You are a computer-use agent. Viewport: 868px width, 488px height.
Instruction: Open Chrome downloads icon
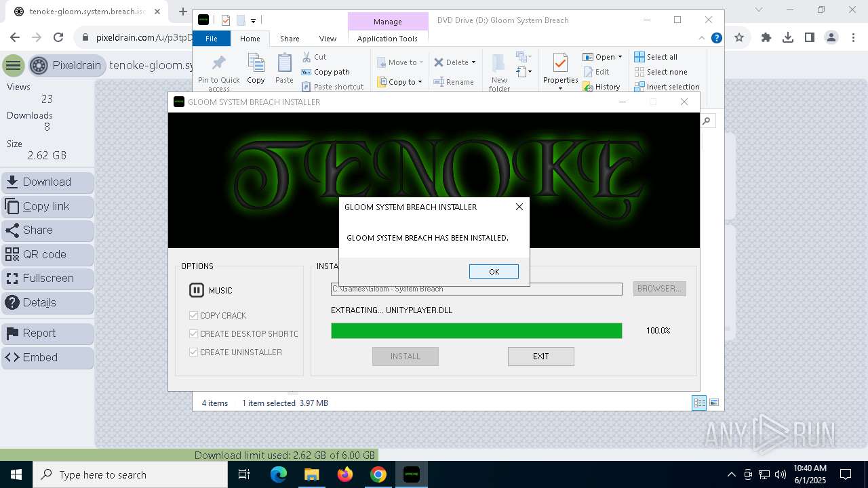(x=788, y=38)
